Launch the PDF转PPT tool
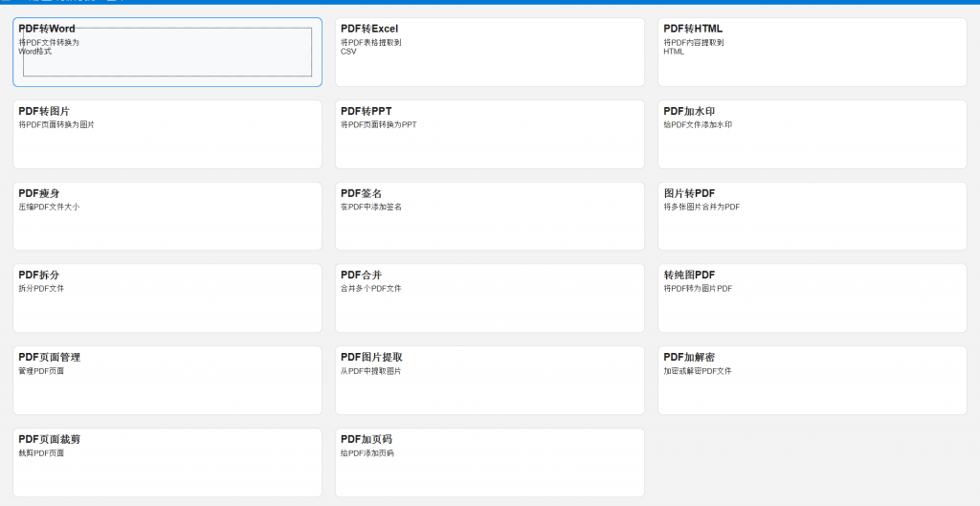Viewport: 980px width, 506px height. (x=489, y=134)
